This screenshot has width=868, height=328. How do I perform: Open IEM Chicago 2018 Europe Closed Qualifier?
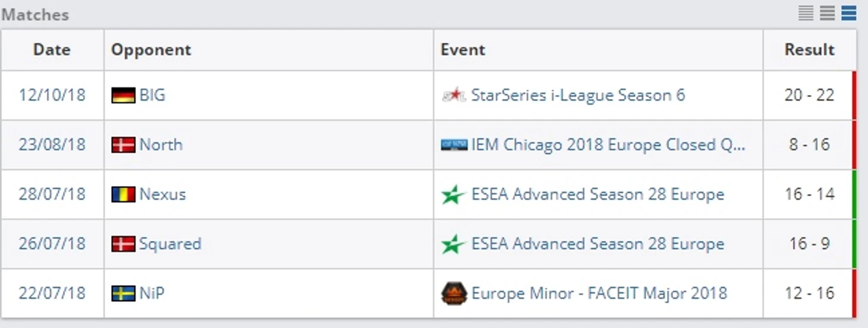click(608, 144)
